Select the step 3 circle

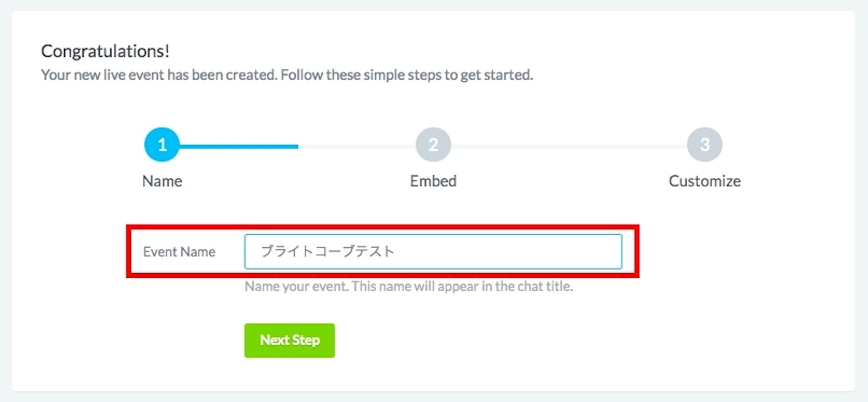pyautogui.click(x=704, y=145)
